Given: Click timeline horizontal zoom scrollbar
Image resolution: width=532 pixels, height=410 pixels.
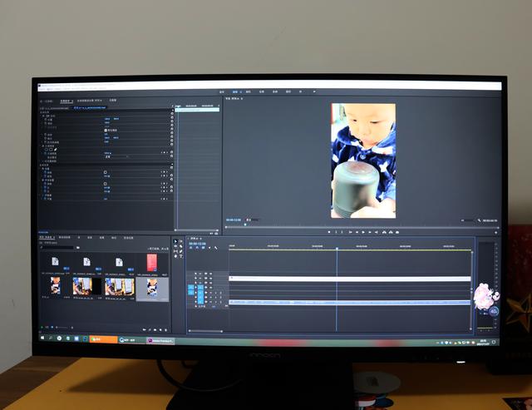Looking at the screenshot, I should [205, 331].
